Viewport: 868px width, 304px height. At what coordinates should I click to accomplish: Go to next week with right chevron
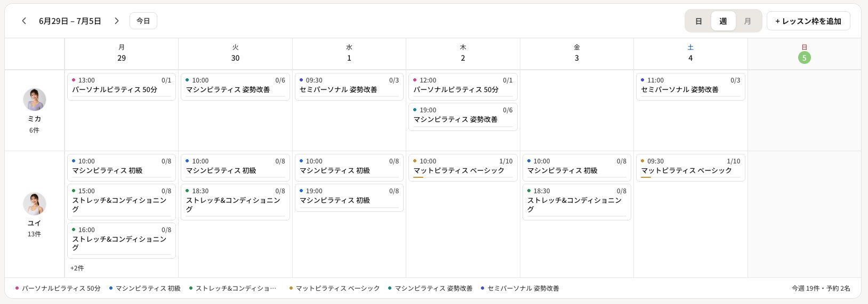coord(116,21)
